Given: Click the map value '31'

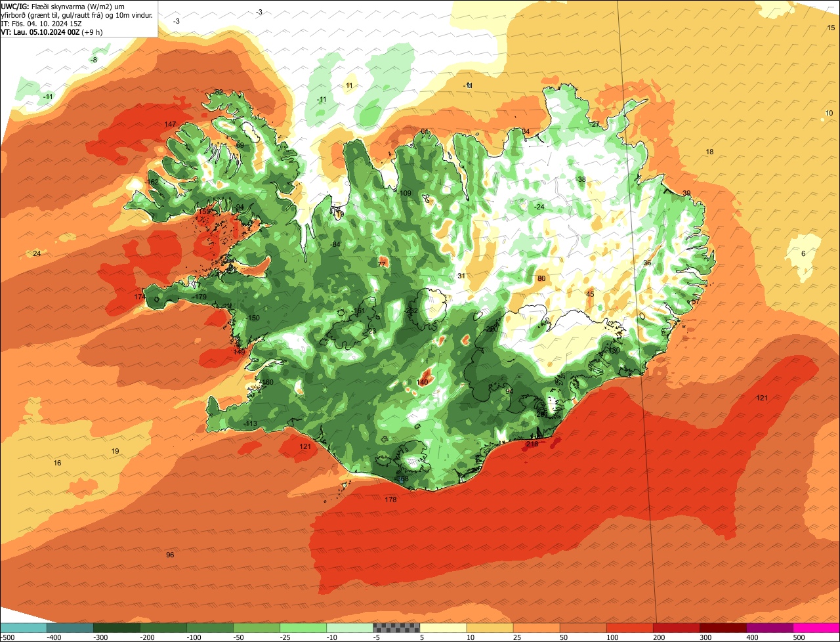Looking at the screenshot, I should point(461,276).
